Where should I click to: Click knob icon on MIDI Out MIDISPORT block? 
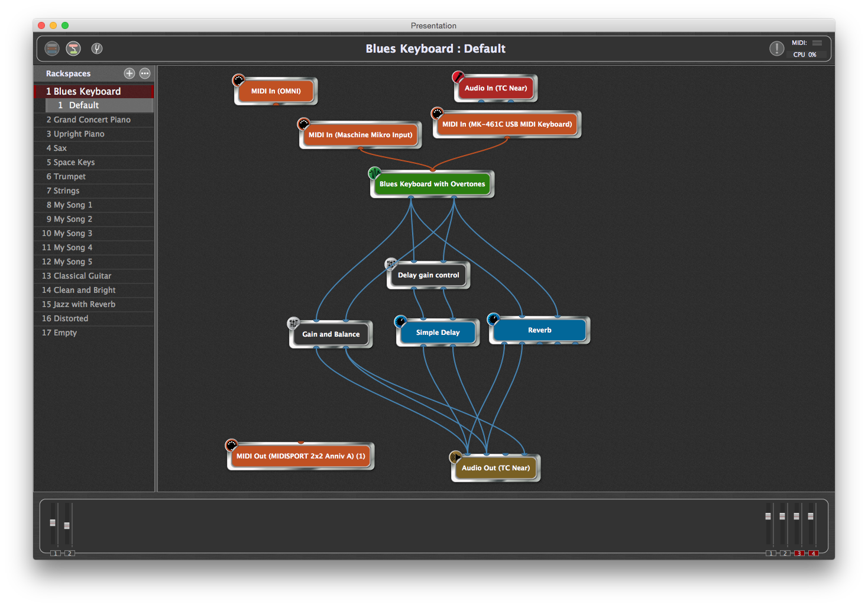231,445
